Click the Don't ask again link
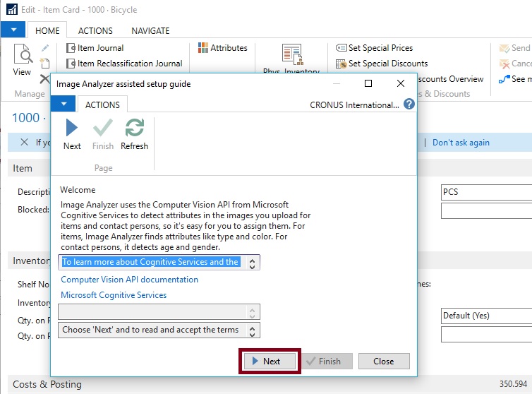Image resolution: width=532 pixels, height=394 pixels. (461, 143)
